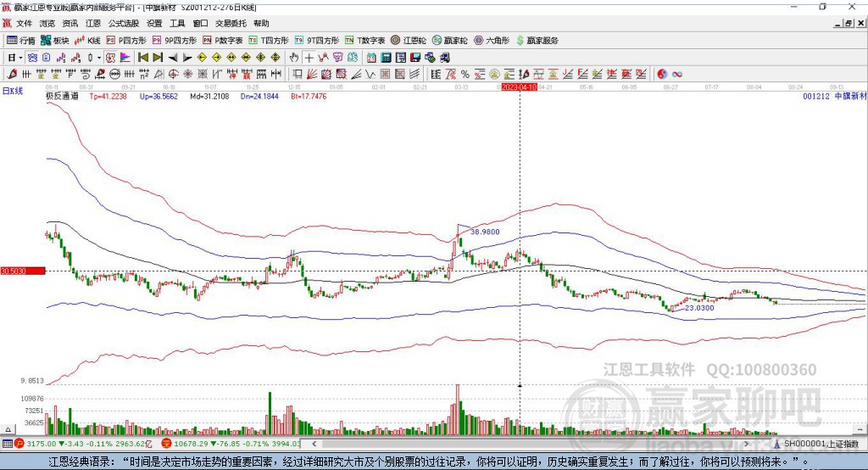Select the hand pan tool

tap(293, 58)
